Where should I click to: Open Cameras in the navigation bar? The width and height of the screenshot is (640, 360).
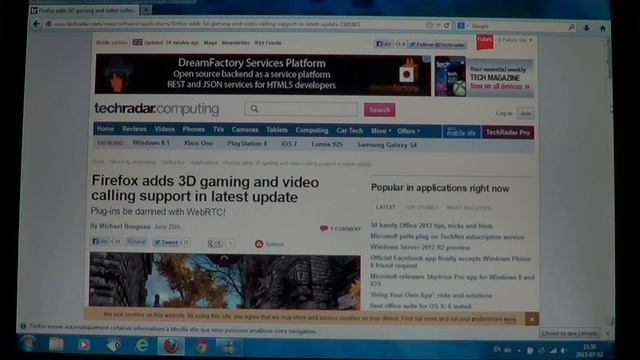(x=245, y=130)
